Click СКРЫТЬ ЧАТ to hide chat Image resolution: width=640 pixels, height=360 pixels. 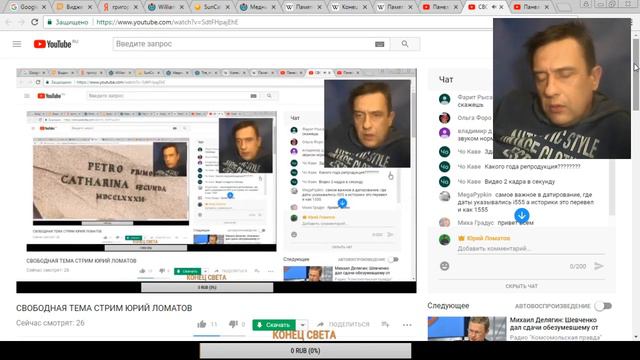pos(521,286)
